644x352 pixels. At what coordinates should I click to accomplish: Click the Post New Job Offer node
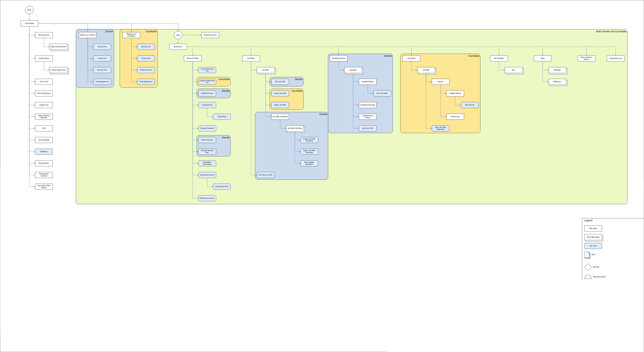[266, 175]
